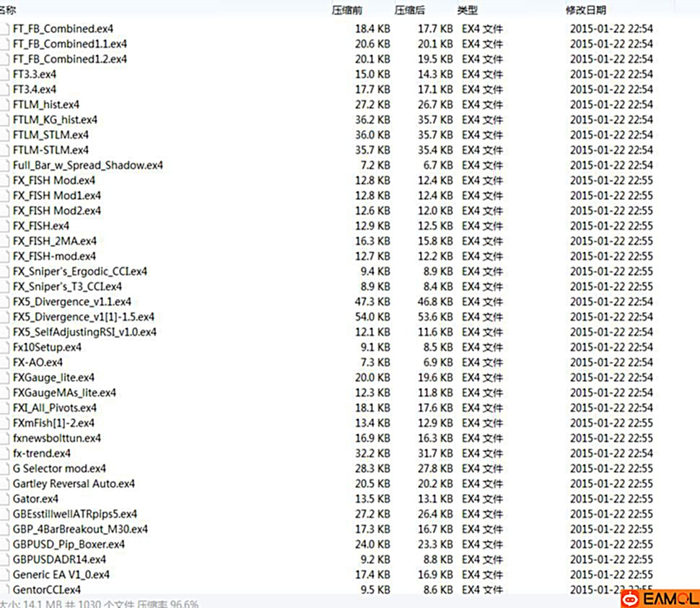Select file FX5_Divergence_v1[1]-1.5.ex4

84,318
